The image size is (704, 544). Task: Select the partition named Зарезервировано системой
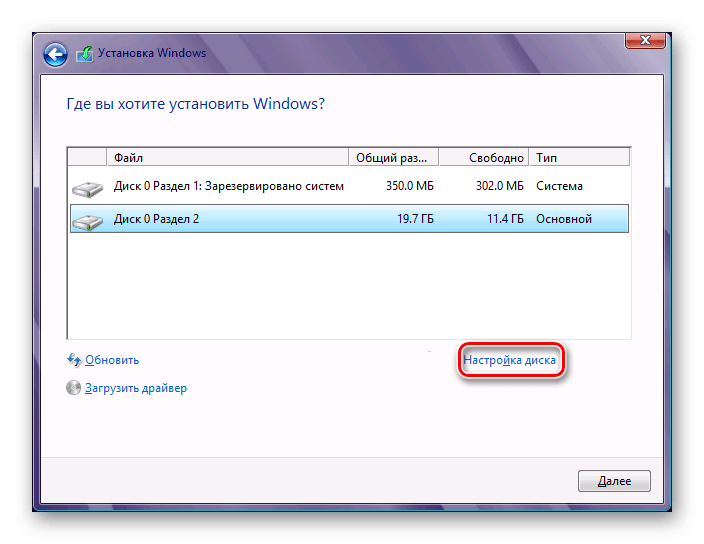click(x=229, y=187)
